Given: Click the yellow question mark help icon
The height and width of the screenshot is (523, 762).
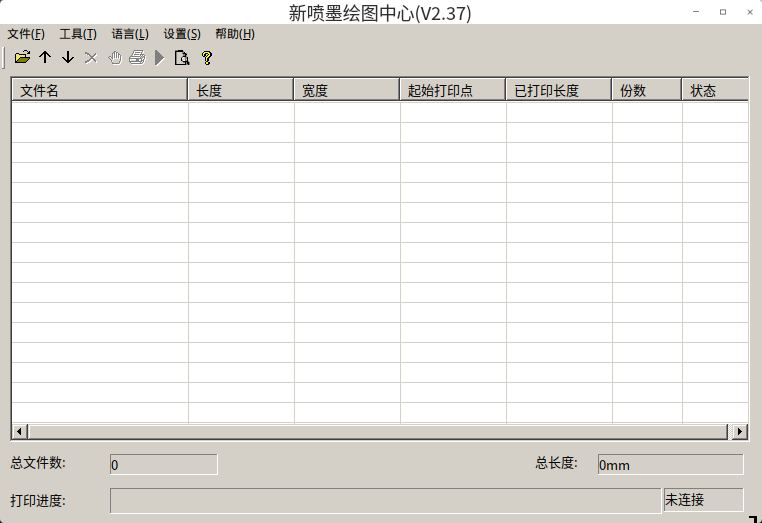Looking at the screenshot, I should pos(206,58).
